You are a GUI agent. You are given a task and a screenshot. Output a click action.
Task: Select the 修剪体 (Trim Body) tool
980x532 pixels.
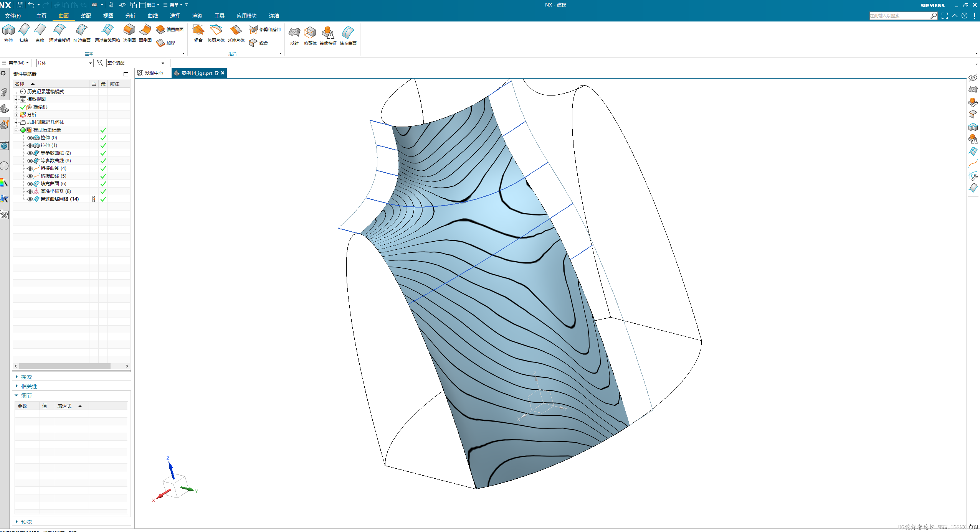[310, 36]
